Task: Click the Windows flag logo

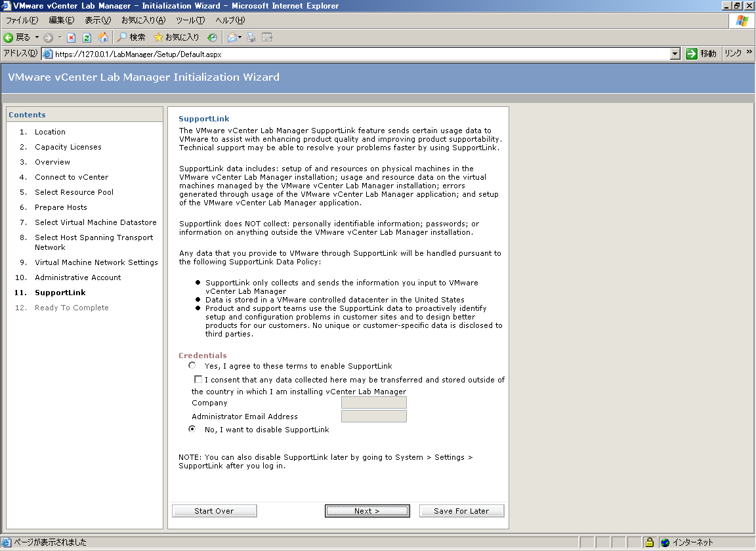Action: pyautogui.click(x=742, y=21)
